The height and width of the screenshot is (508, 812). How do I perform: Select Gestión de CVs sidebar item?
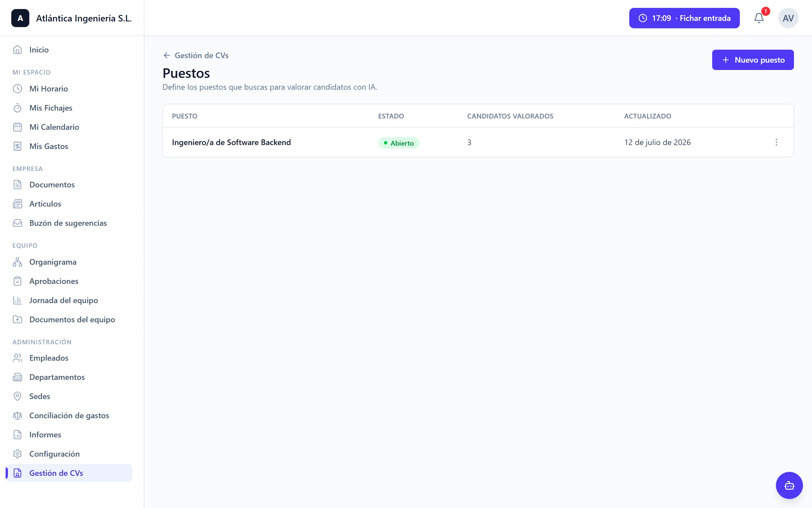[69, 473]
